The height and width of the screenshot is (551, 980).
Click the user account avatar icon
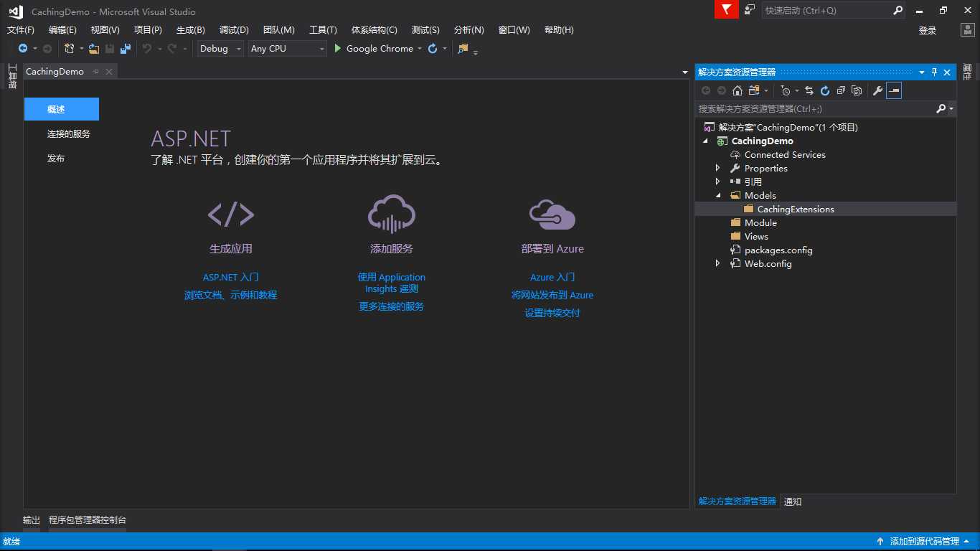coord(968,29)
